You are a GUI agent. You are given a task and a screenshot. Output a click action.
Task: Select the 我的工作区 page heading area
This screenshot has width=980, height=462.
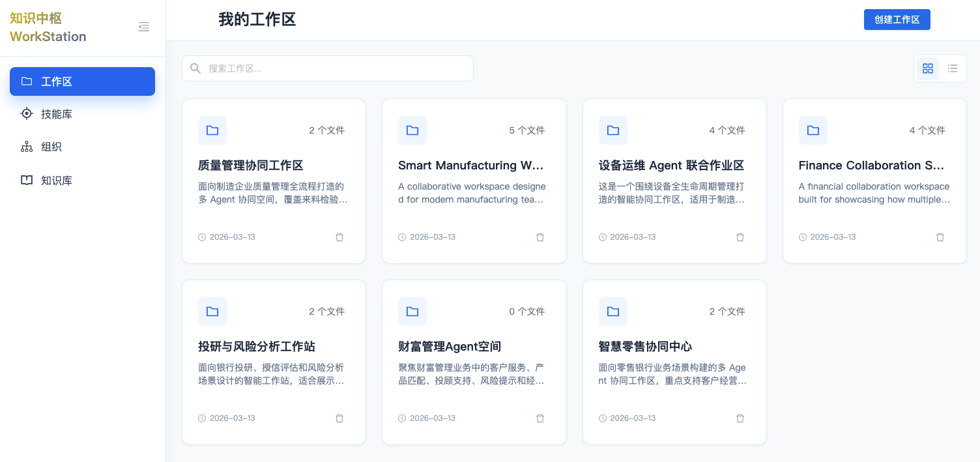[x=257, y=20]
